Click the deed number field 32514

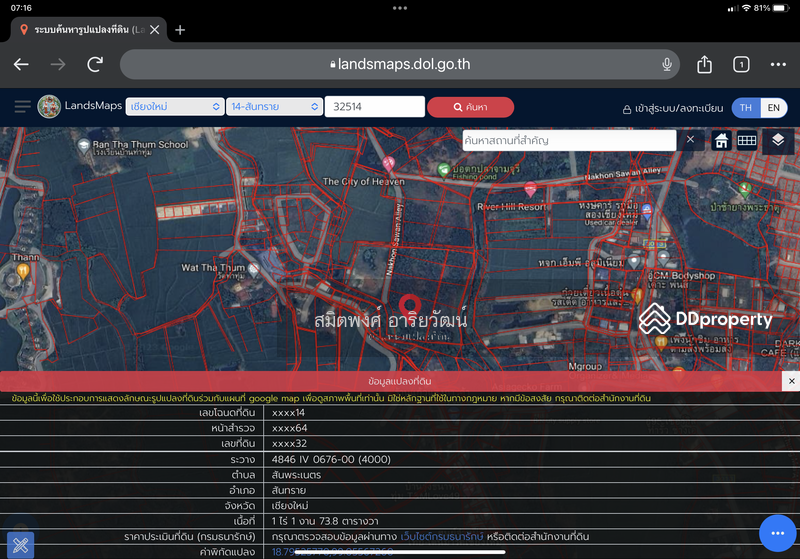374,107
